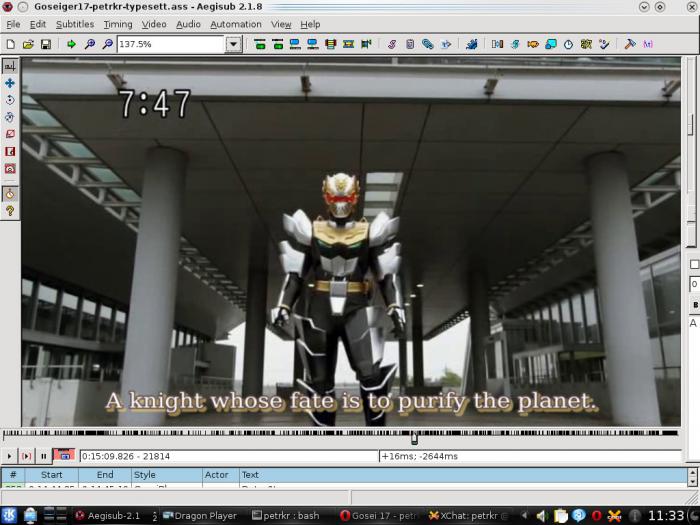700x525 pixels.
Task: Open the KDE application launcher
Action: click(x=9, y=516)
